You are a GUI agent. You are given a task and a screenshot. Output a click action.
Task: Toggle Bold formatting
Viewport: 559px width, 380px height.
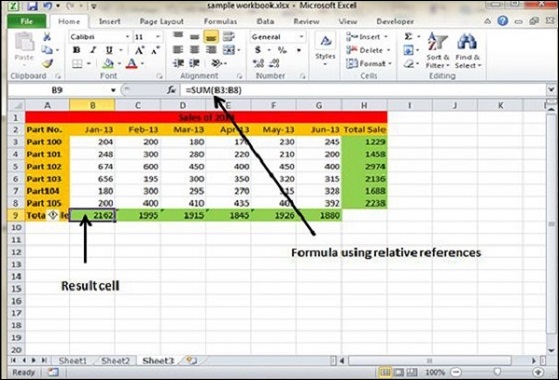[76, 50]
